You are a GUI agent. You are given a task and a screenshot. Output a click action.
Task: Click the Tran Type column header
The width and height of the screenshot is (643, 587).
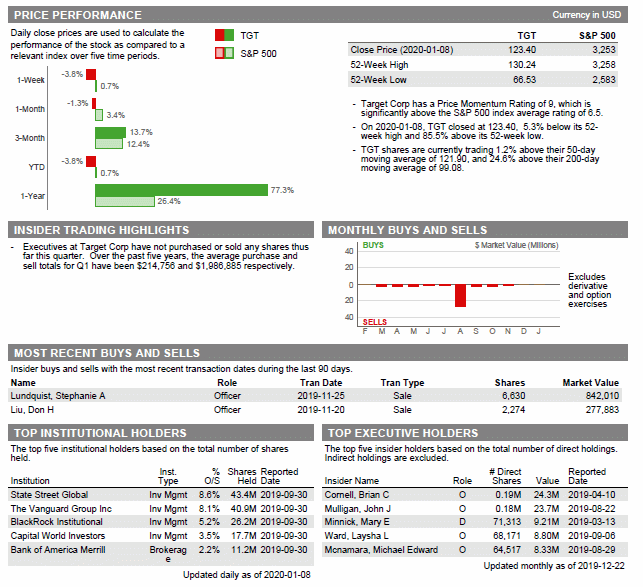coord(402,383)
